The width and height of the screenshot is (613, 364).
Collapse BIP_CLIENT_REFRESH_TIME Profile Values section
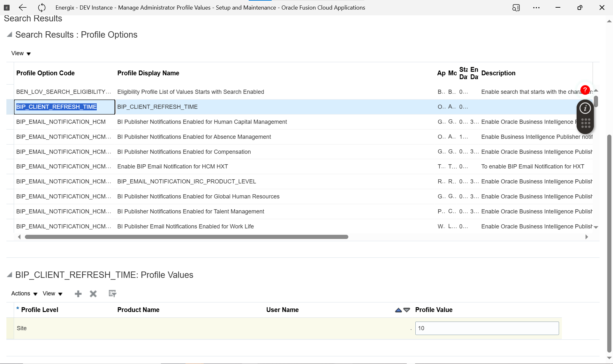click(10, 275)
